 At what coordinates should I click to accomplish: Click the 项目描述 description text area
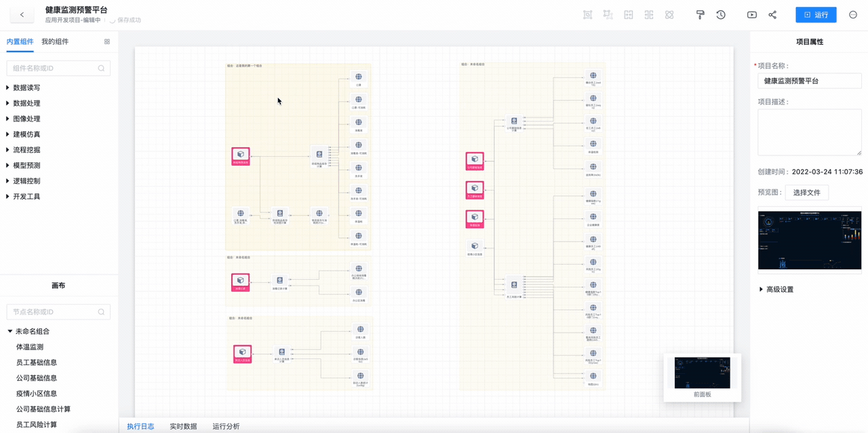point(809,132)
